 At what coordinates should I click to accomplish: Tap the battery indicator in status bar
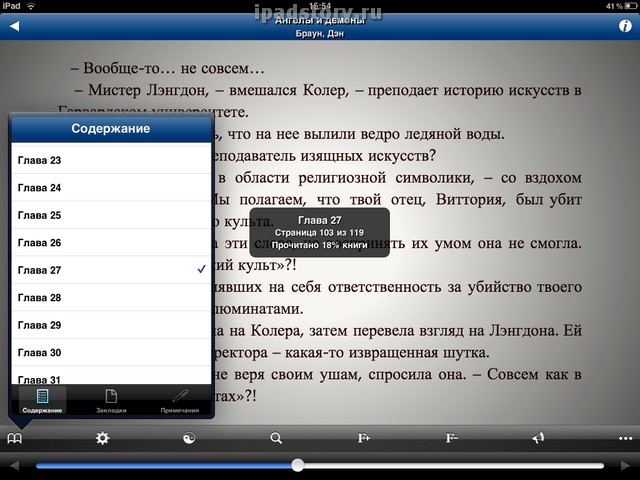[x=631, y=6]
